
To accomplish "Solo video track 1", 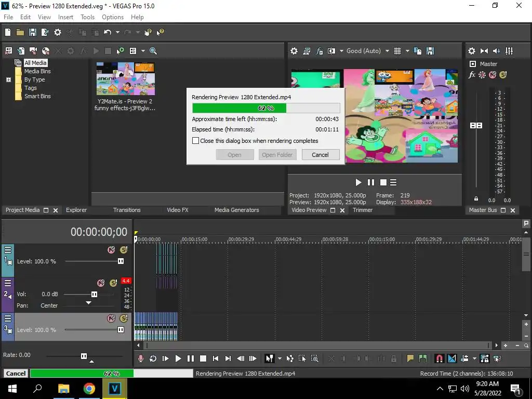I will click(124, 250).
